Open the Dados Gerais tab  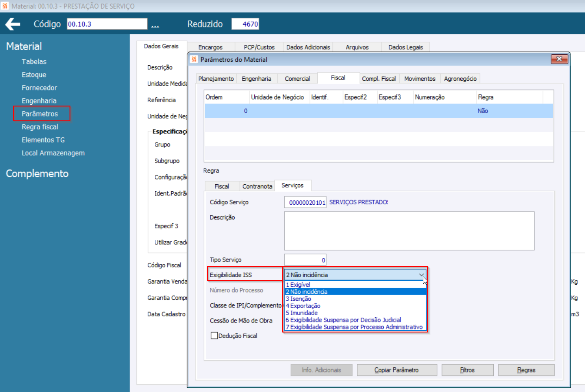(161, 46)
